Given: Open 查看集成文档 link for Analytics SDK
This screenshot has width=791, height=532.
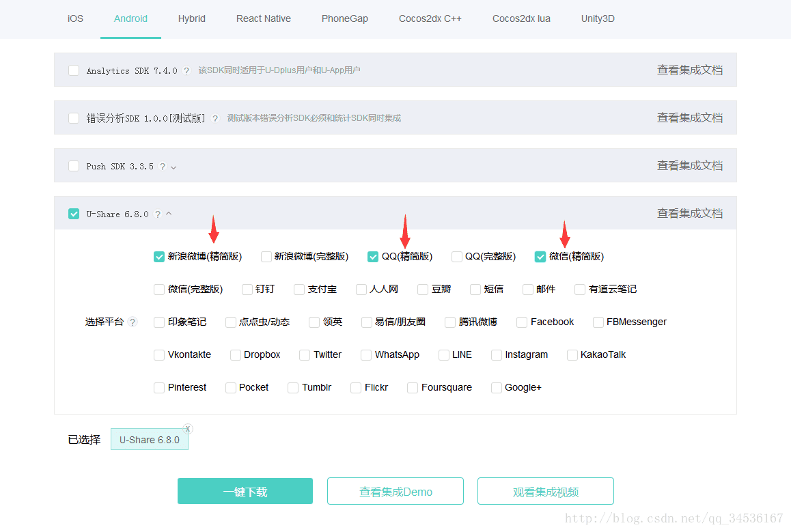Looking at the screenshot, I should 690,70.
